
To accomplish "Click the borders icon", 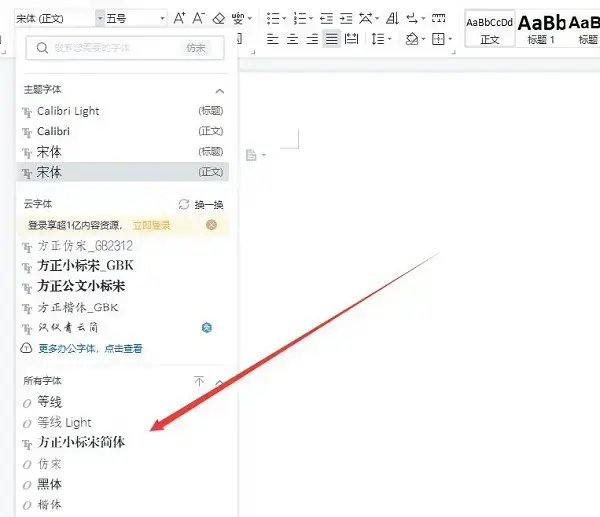I will [438, 39].
